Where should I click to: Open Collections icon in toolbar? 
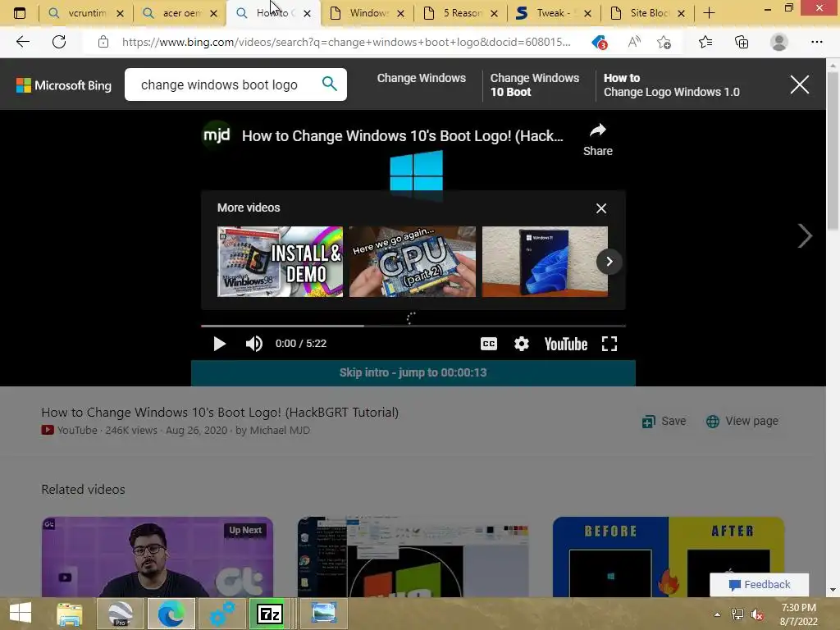point(742,42)
